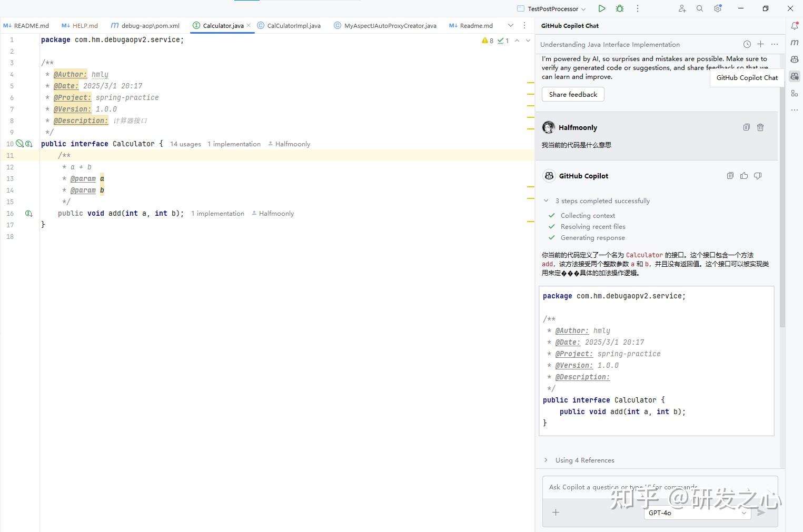The width and height of the screenshot is (803, 532).
Task: Thumbs down the Copilot response
Action: tap(758, 175)
